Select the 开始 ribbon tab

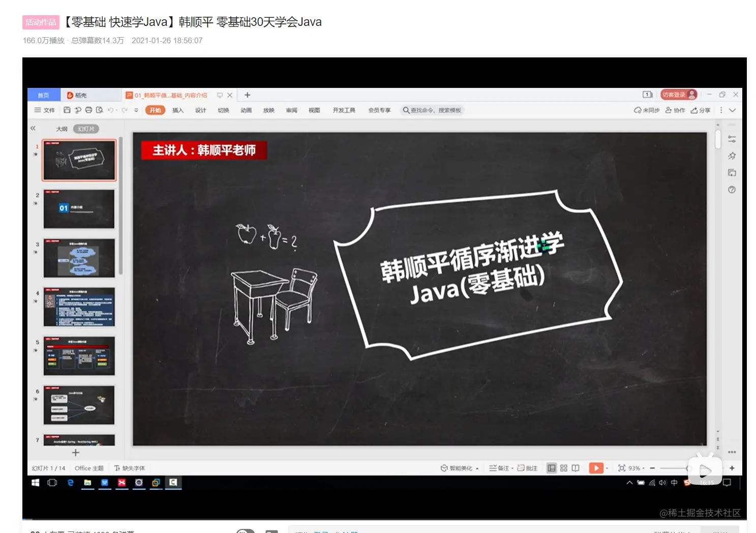tap(155, 110)
